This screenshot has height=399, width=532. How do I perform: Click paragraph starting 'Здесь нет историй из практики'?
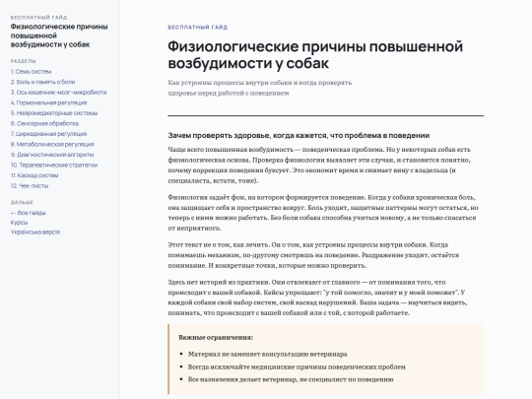pyautogui.click(x=317, y=298)
